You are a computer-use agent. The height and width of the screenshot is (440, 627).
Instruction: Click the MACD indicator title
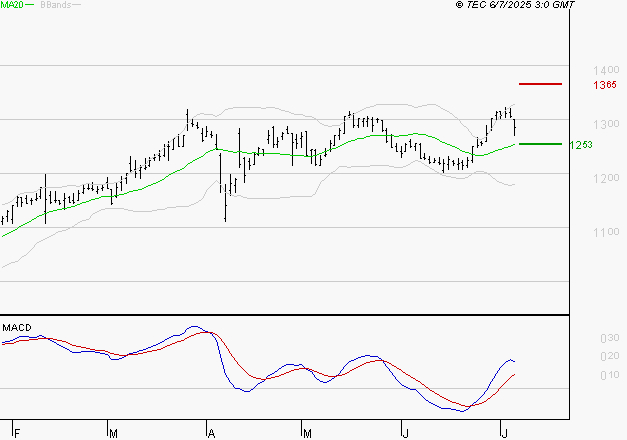[x=15, y=327]
